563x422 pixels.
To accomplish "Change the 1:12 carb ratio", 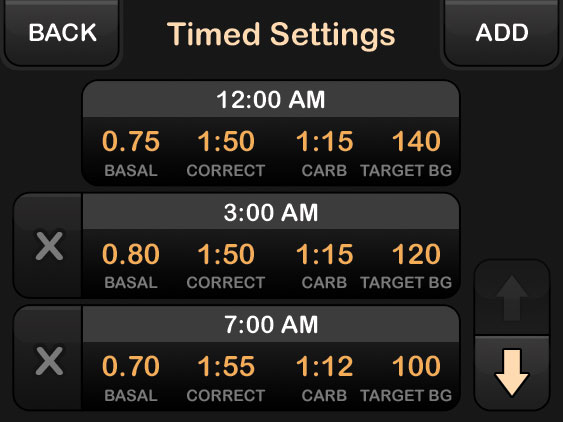I will 324,366.
